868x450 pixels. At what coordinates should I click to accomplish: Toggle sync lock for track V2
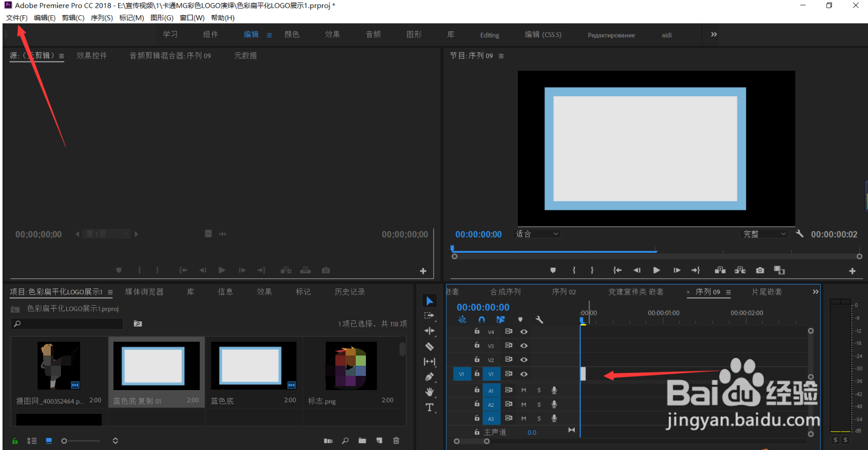tap(508, 360)
